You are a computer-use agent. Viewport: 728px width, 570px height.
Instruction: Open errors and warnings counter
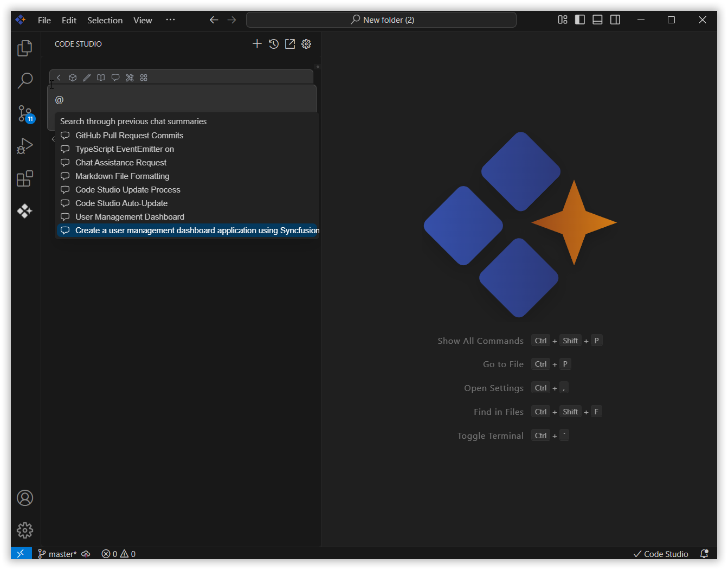coord(118,554)
